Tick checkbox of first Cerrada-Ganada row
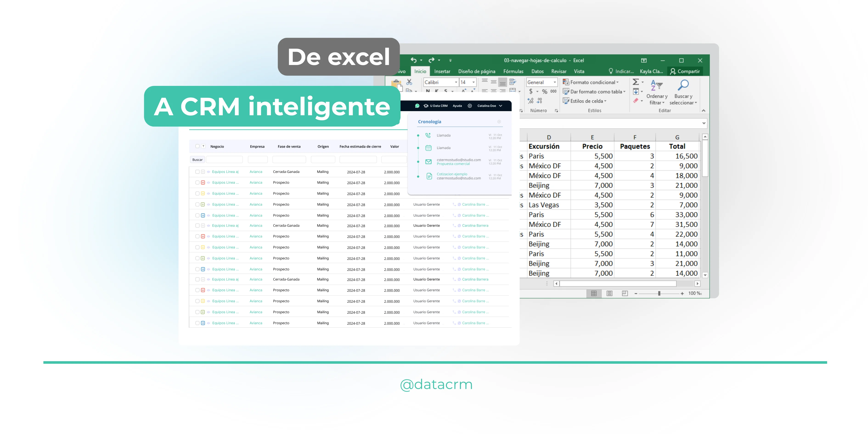The image size is (868, 434). click(197, 172)
